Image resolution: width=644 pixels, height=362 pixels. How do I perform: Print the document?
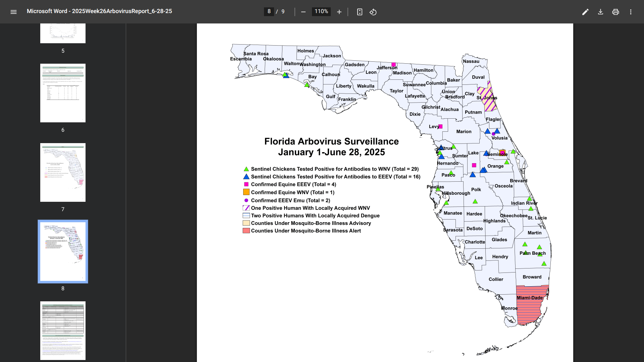coord(615,12)
